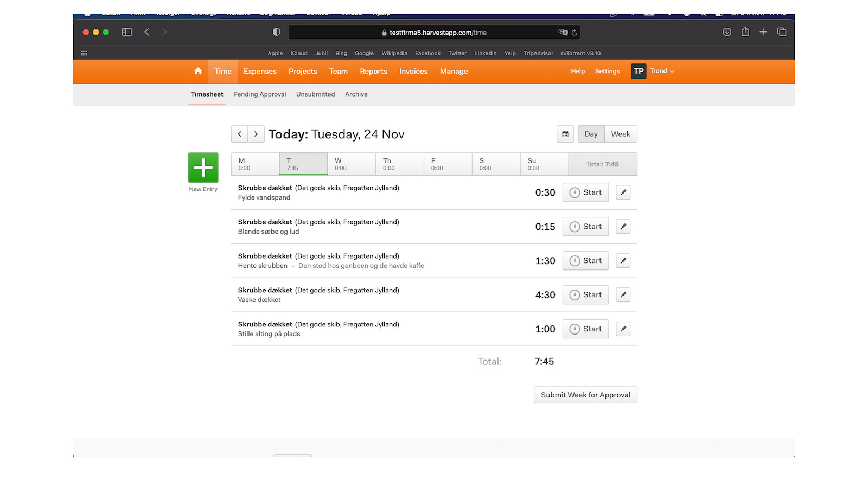Open Pending Approval tab
The width and height of the screenshot is (868, 488).
pyautogui.click(x=259, y=94)
